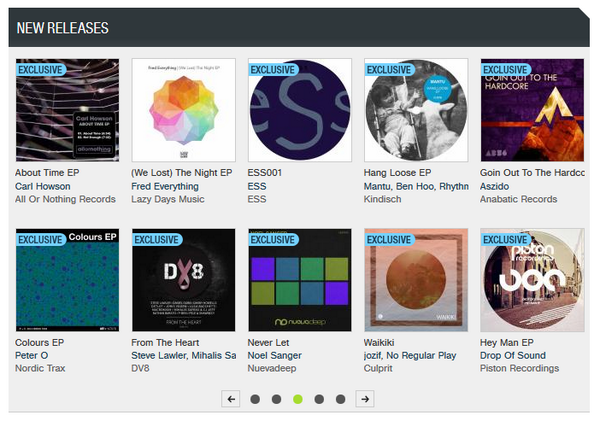Click the Hey Man EP title link
600x421 pixels.
click(x=507, y=343)
